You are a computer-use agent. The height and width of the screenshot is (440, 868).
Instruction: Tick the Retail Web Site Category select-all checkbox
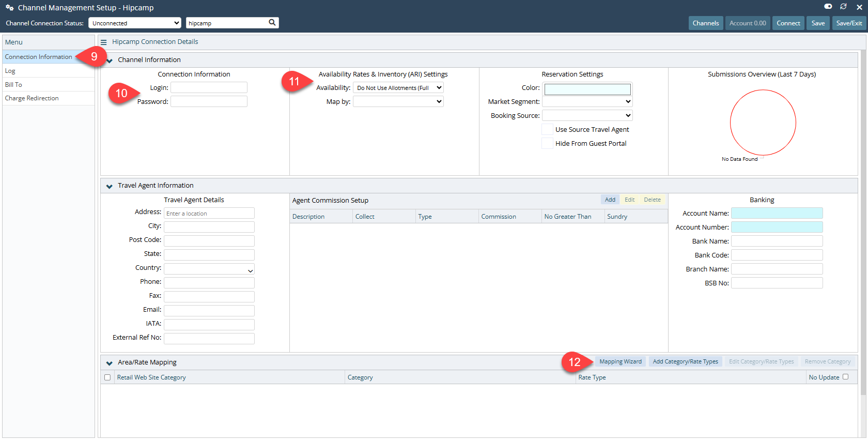click(x=107, y=377)
